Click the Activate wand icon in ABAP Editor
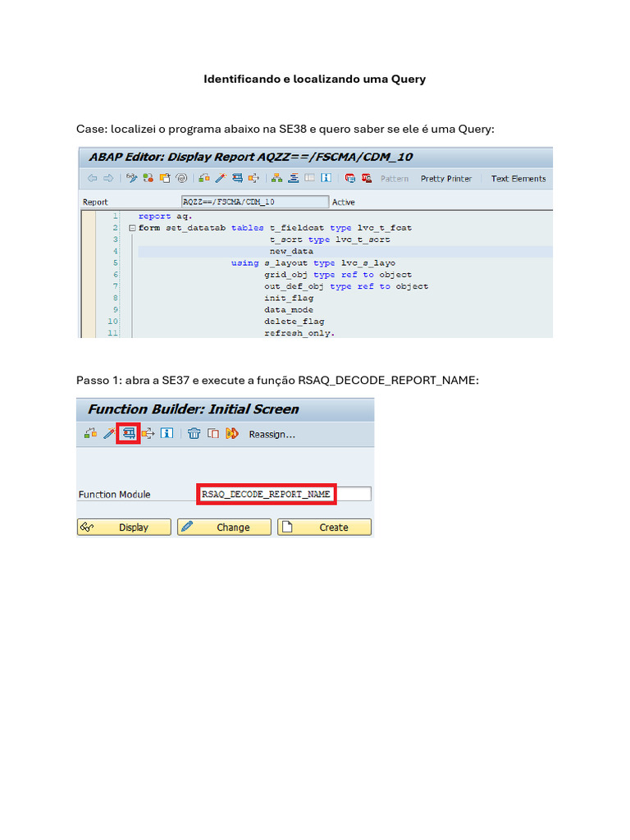This screenshot has width=630, height=840. point(221,178)
